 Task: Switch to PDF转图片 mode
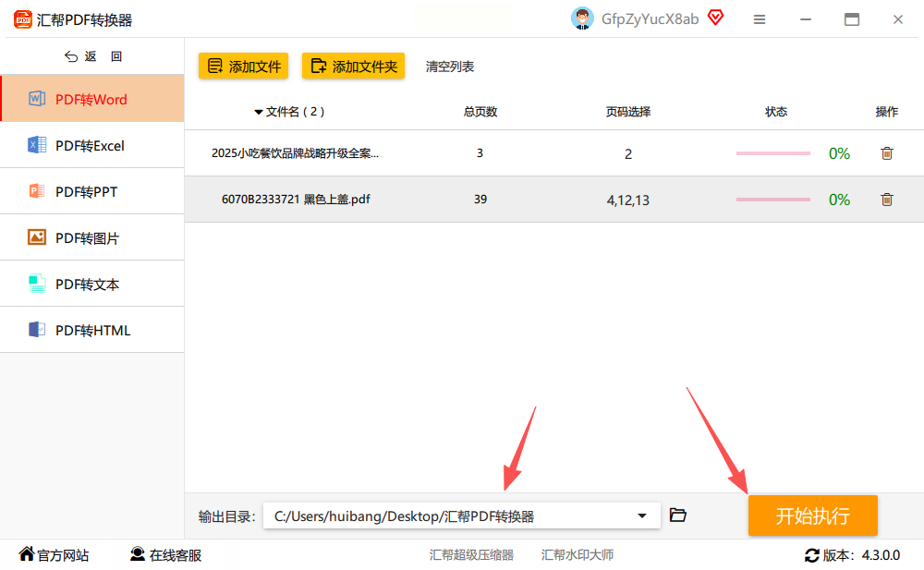(x=92, y=236)
